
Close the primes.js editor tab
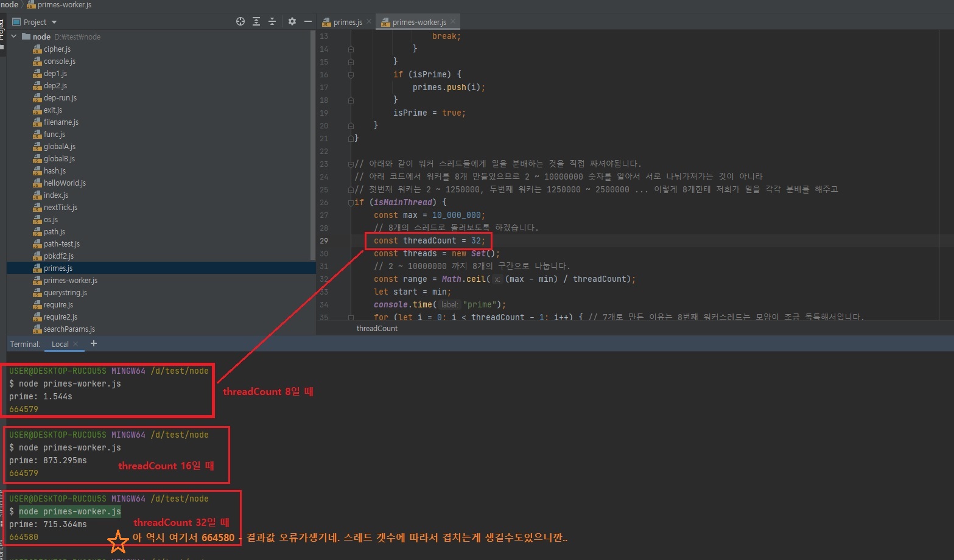tap(369, 21)
